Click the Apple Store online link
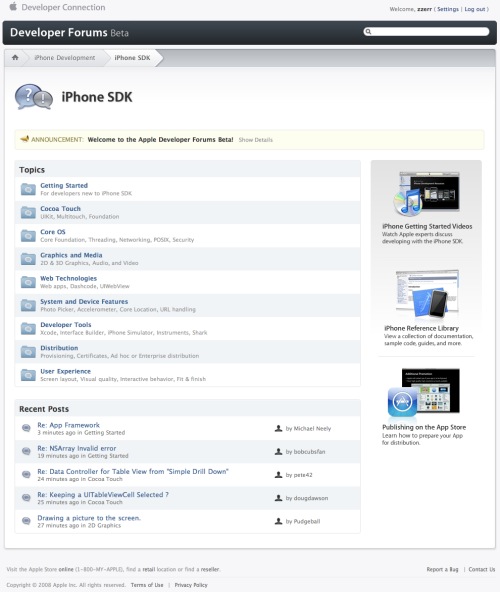Screen dimensions: 500x592 tap(66, 569)
